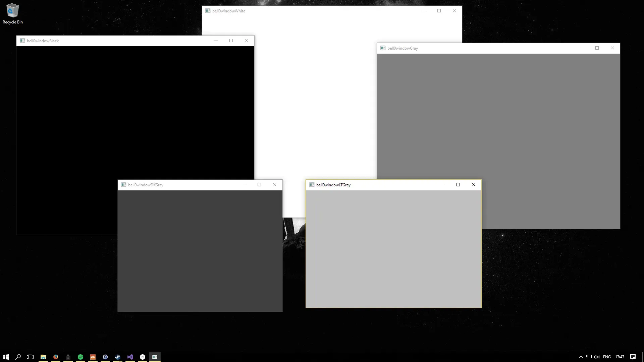
Task: Open Task View on the taskbar
Action: pos(30,357)
